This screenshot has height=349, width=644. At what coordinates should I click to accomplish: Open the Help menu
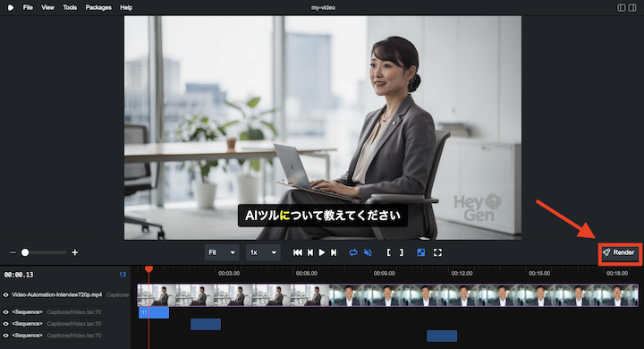point(126,7)
